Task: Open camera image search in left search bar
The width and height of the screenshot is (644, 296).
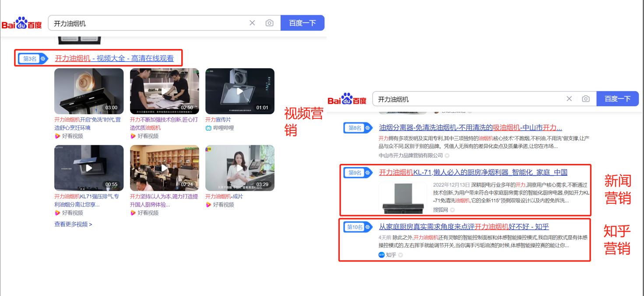Action: (x=270, y=23)
